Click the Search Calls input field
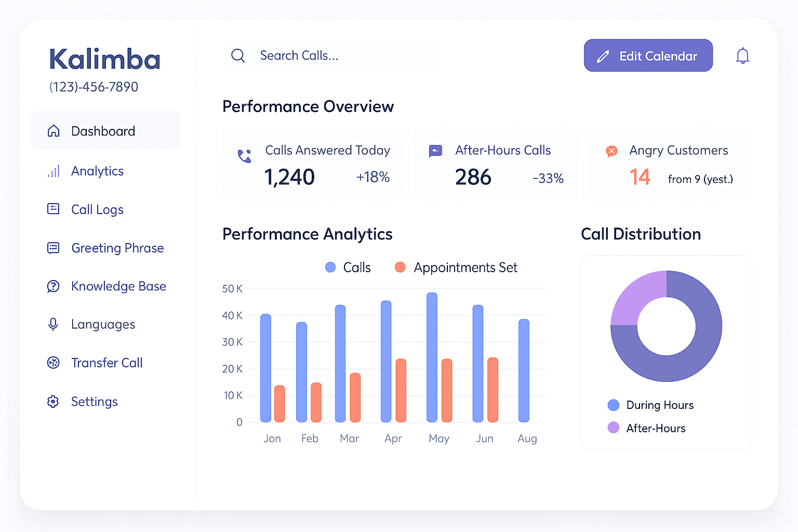Screen dimensions: 798x532 pyautogui.click(x=330, y=56)
